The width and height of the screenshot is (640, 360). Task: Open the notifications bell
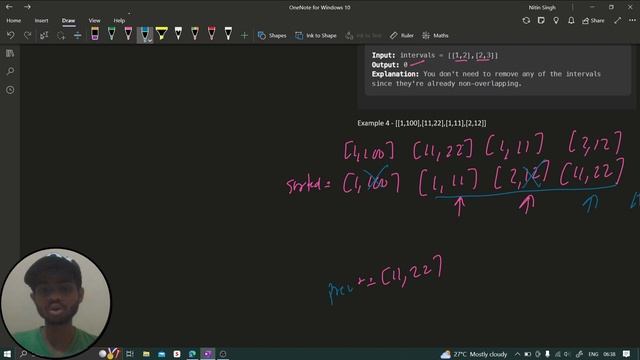571,20
